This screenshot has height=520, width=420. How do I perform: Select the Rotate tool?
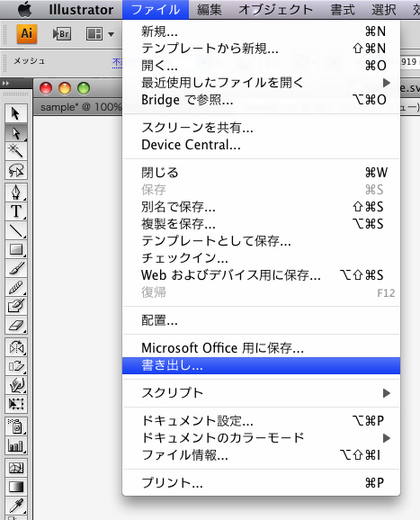(x=15, y=347)
